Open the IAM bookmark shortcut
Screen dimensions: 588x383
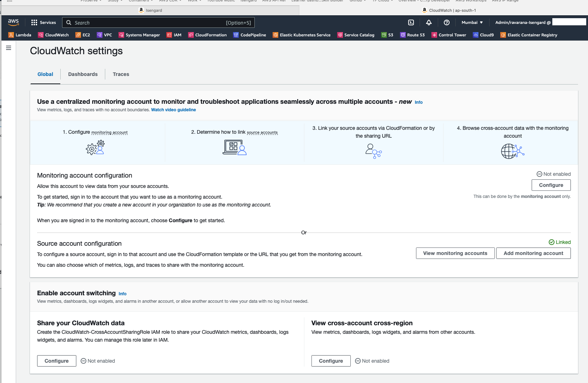coord(174,35)
